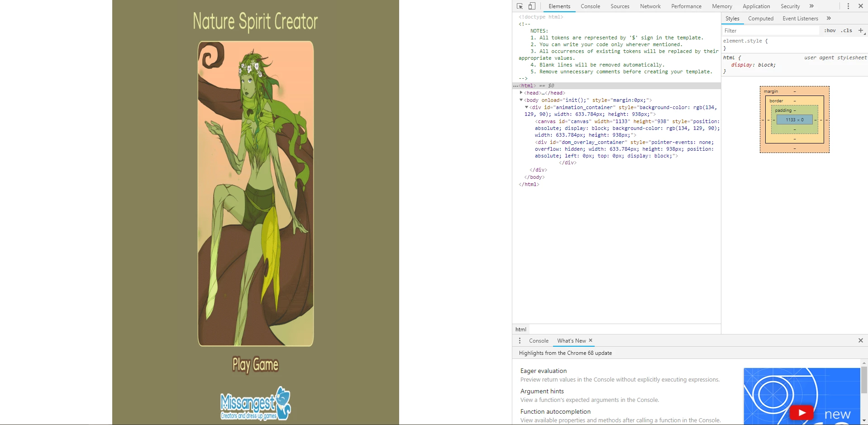Click the Missangest logo link
The width and height of the screenshot is (868, 425).
pyautogui.click(x=255, y=403)
